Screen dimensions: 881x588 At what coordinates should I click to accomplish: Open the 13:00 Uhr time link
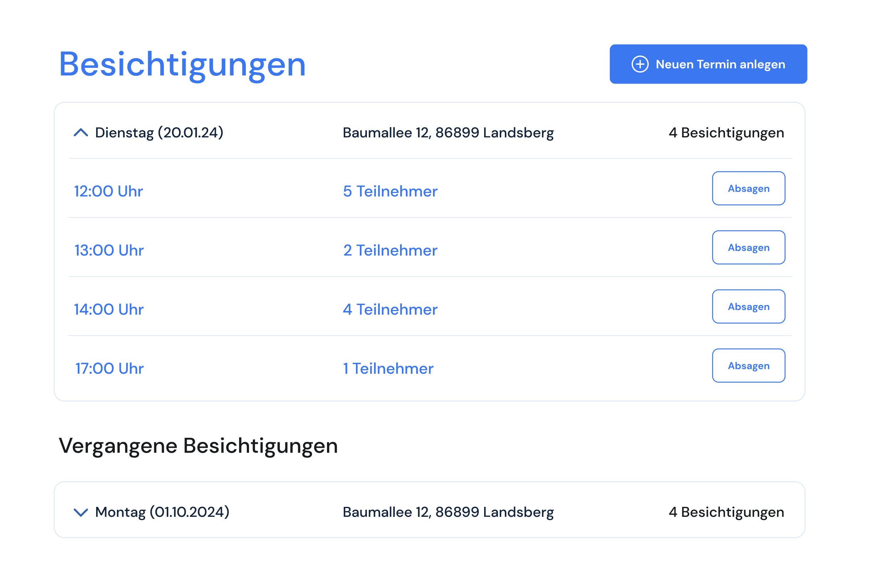point(109,250)
